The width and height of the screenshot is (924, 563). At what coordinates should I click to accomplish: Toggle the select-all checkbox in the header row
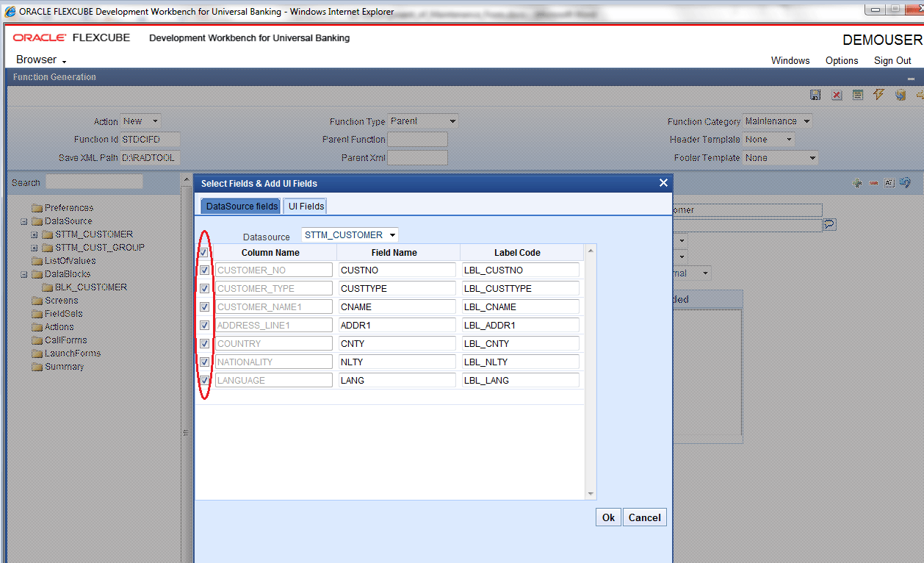point(204,252)
